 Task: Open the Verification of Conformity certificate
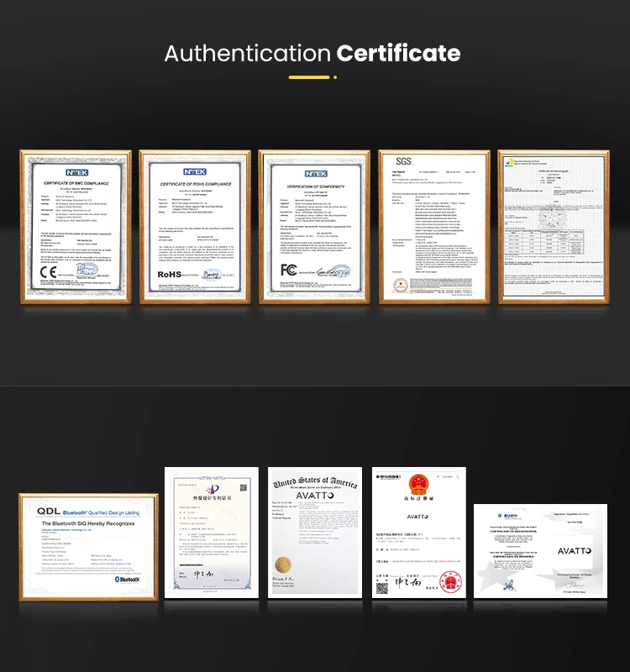314,227
